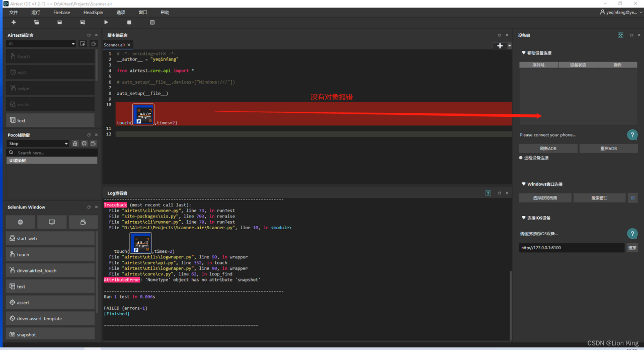Click the text command in Airtest assistant
Screen dimensions: 644x350
[50, 120]
